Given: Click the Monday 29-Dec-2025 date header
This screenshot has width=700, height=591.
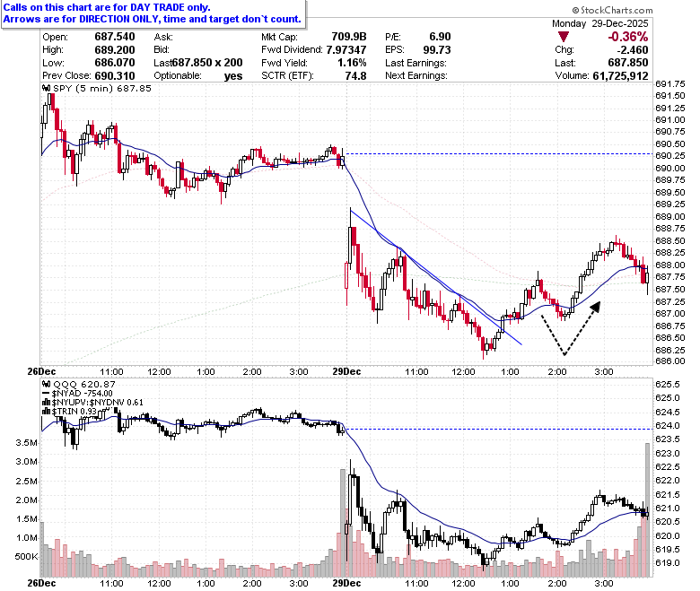Looking at the screenshot, I should [600, 23].
